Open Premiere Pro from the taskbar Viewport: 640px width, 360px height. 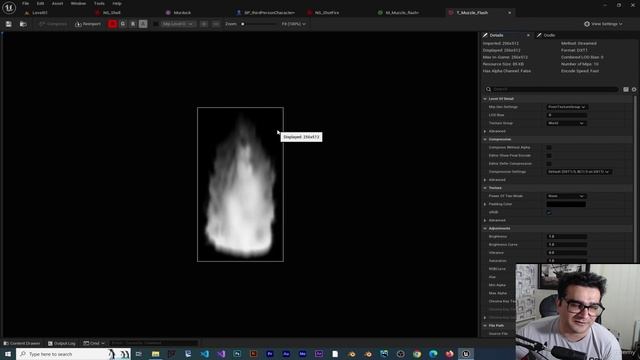click(x=269, y=354)
